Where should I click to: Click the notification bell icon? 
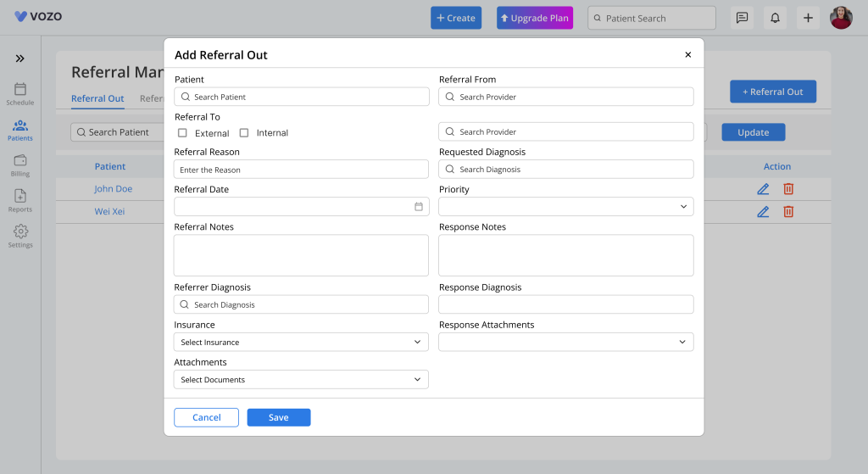coord(774,18)
